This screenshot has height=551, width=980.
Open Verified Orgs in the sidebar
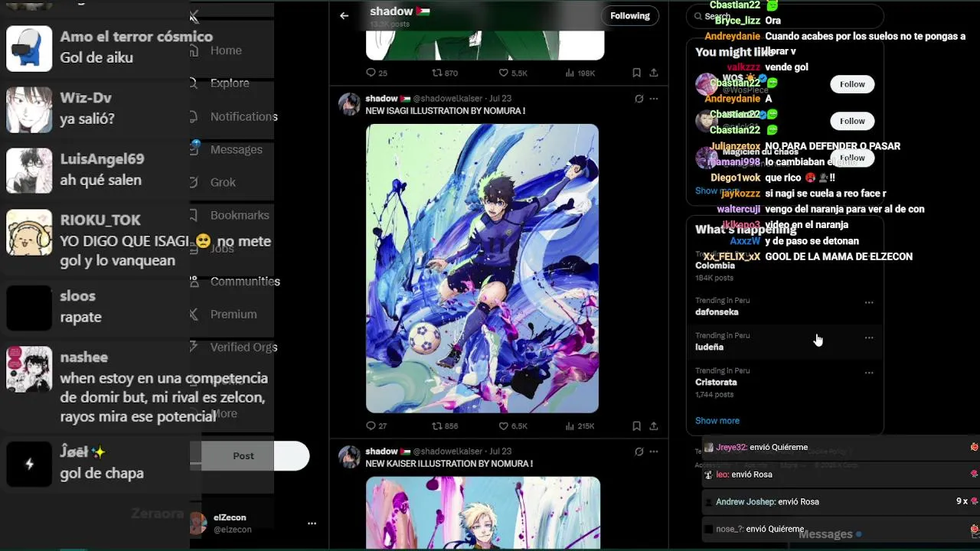point(243,347)
